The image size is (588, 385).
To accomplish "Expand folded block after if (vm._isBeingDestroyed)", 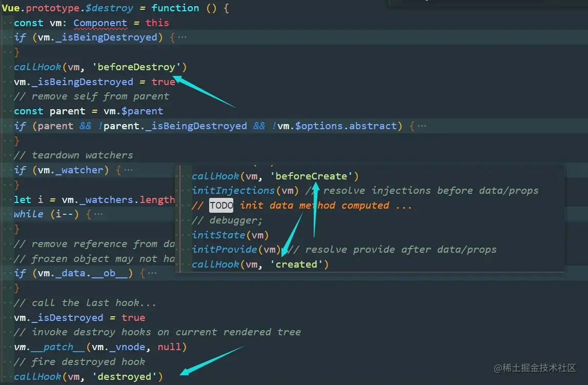I will (x=183, y=37).
